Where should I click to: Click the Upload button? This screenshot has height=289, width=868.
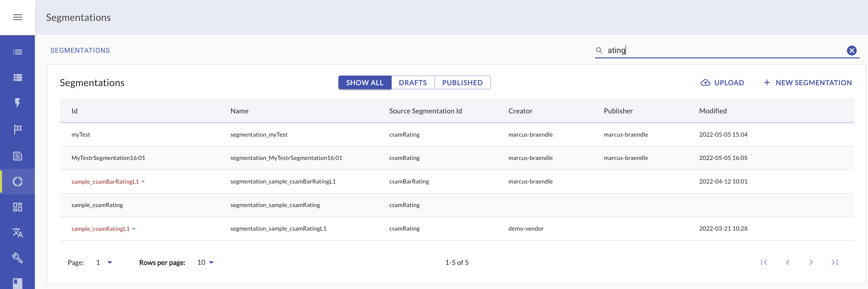pos(722,83)
